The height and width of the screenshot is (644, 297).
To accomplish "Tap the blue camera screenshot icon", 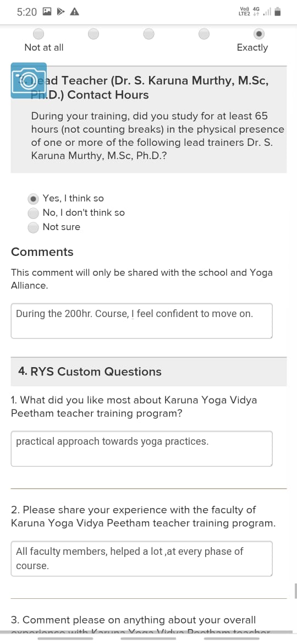I will coord(29,80).
